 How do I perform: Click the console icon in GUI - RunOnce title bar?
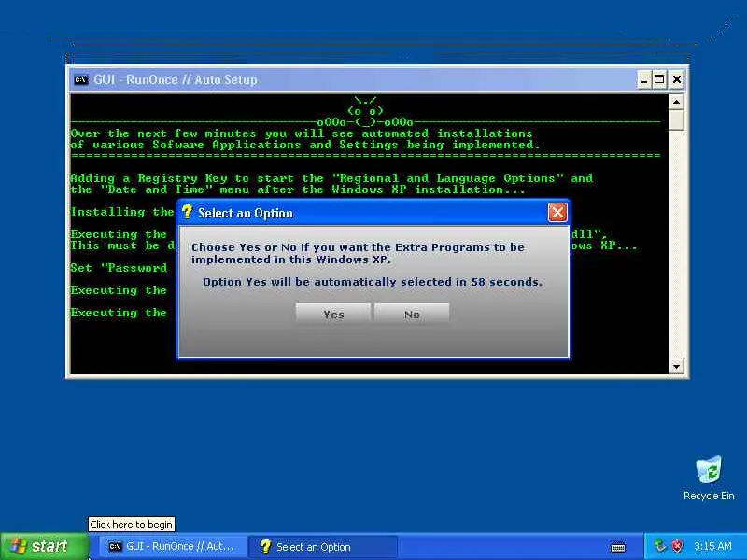[x=81, y=79]
